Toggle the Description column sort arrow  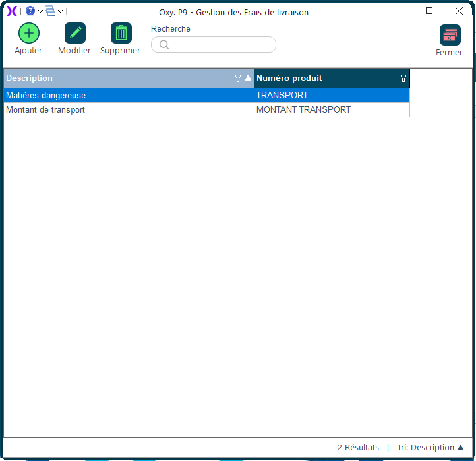(248, 78)
